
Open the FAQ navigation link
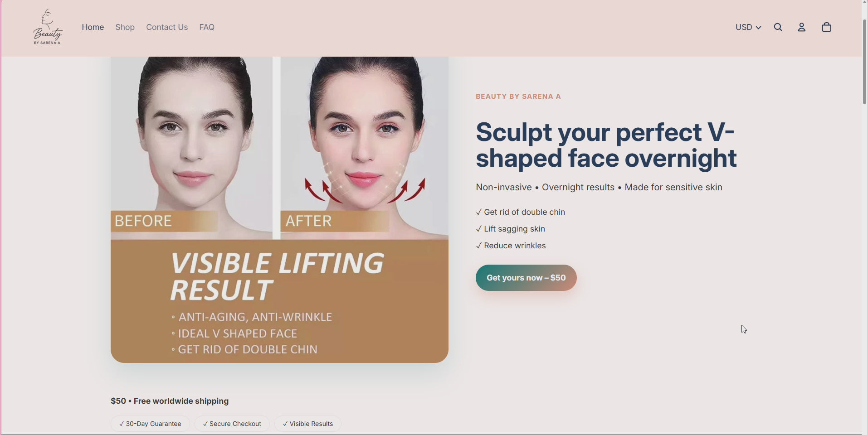click(207, 27)
